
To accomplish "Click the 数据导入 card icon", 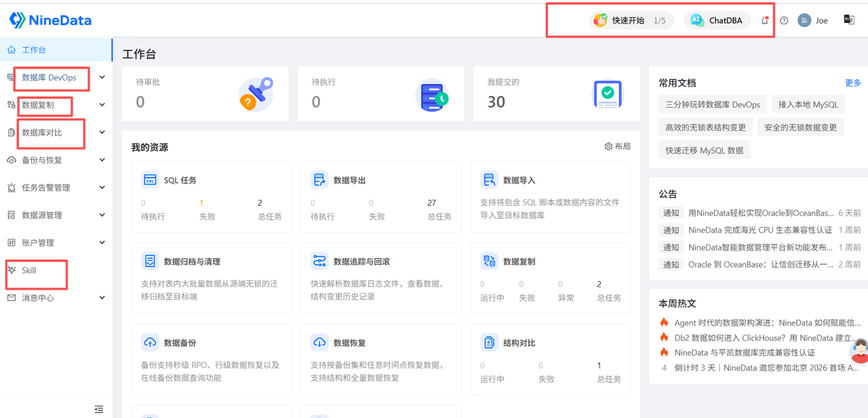I will (x=489, y=180).
